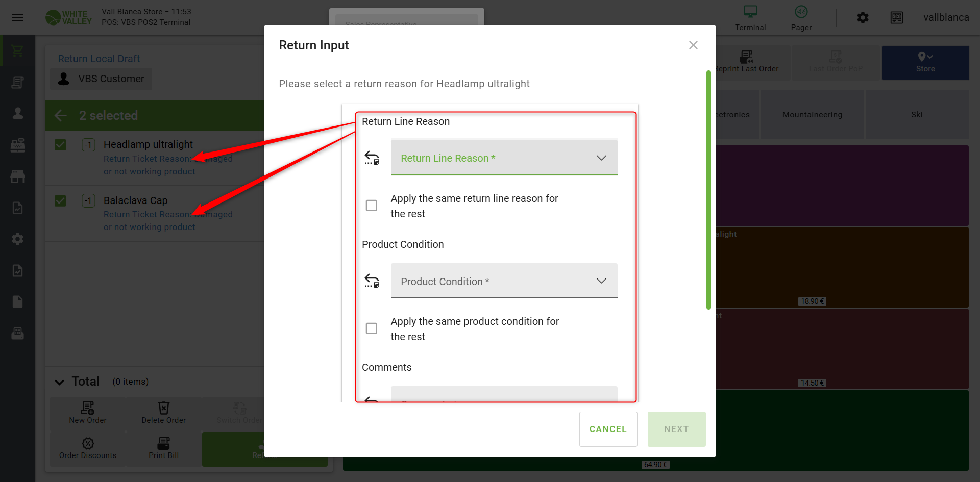
Task: Select the shopping cart sidebar icon
Action: coord(17,51)
